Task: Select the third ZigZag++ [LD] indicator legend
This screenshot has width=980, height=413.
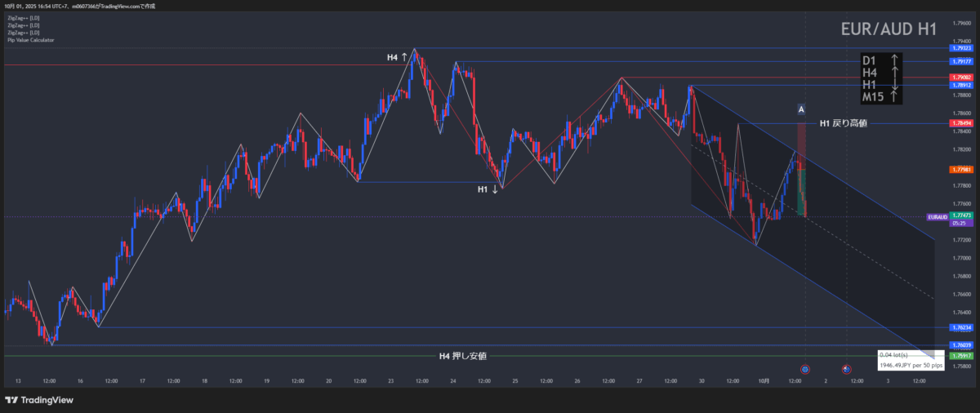Action: pos(23,32)
